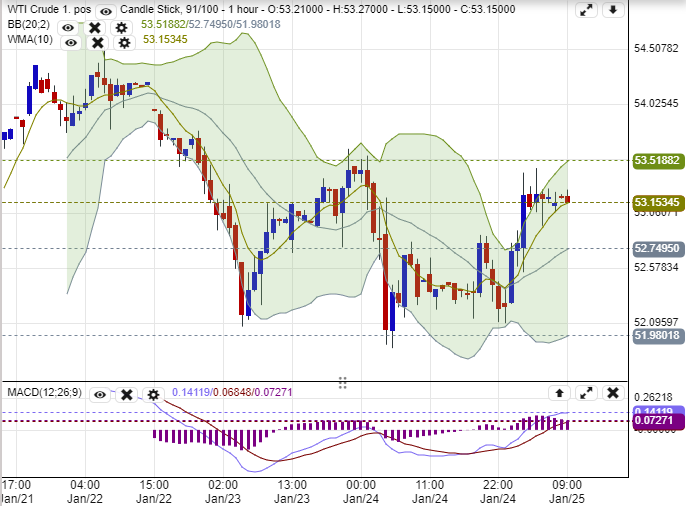Select the 52.74950 middle band price tag
The width and height of the screenshot is (686, 506).
click(657, 248)
